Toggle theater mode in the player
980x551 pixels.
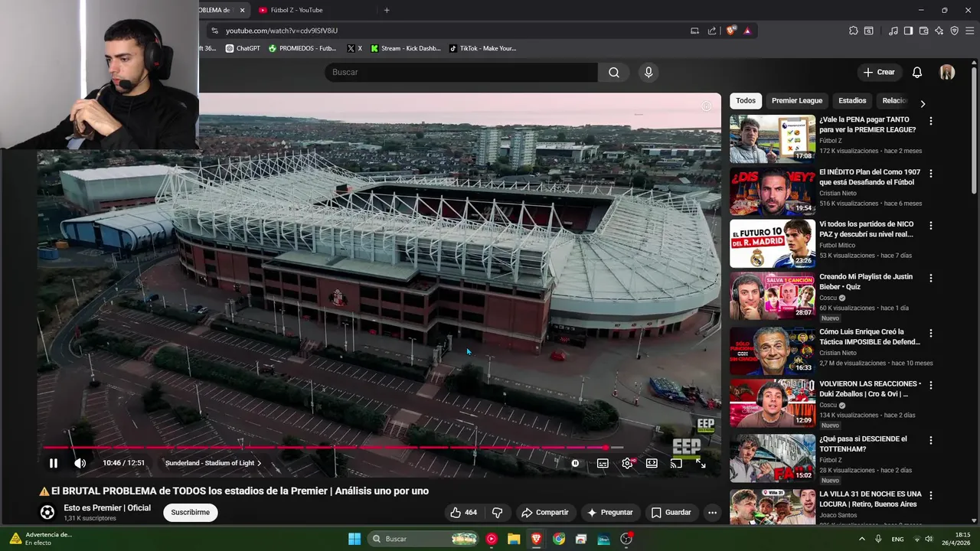click(652, 463)
